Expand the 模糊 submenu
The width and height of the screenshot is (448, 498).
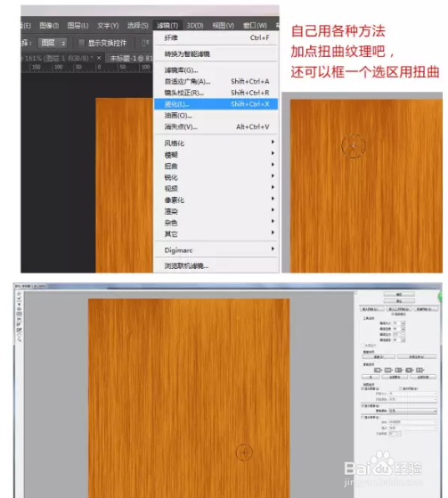coord(216,155)
